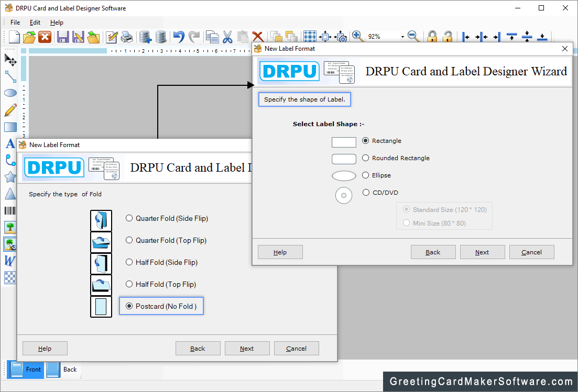Click the Print icon
Image resolution: width=578 pixels, height=392 pixels.
coord(127,37)
